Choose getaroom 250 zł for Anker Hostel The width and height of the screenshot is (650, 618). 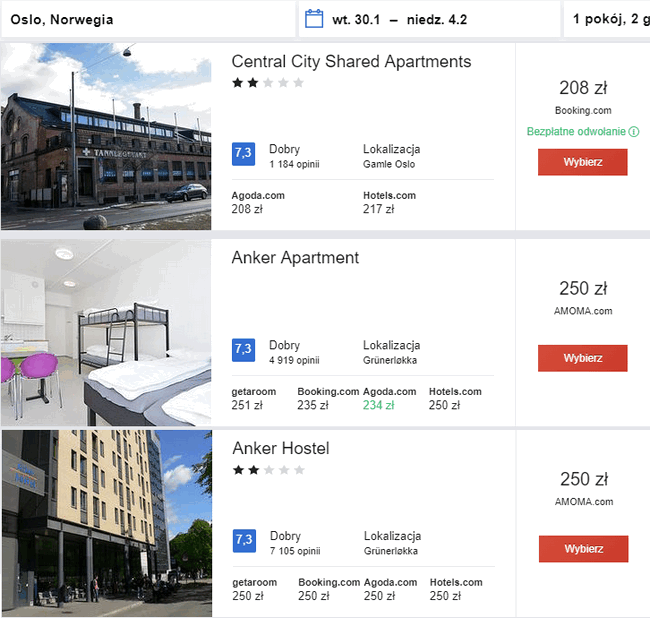tap(255, 589)
